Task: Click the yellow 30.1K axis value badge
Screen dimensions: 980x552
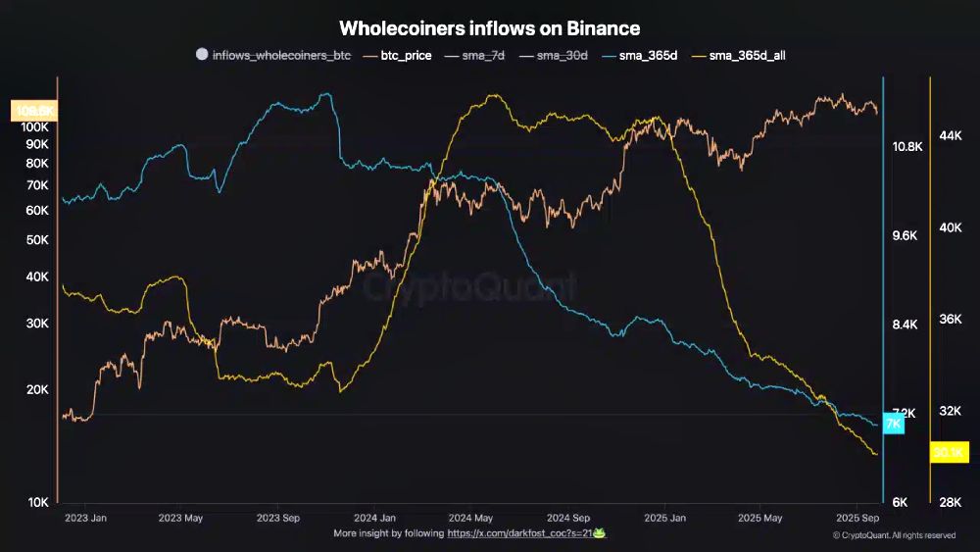Action: coord(948,452)
